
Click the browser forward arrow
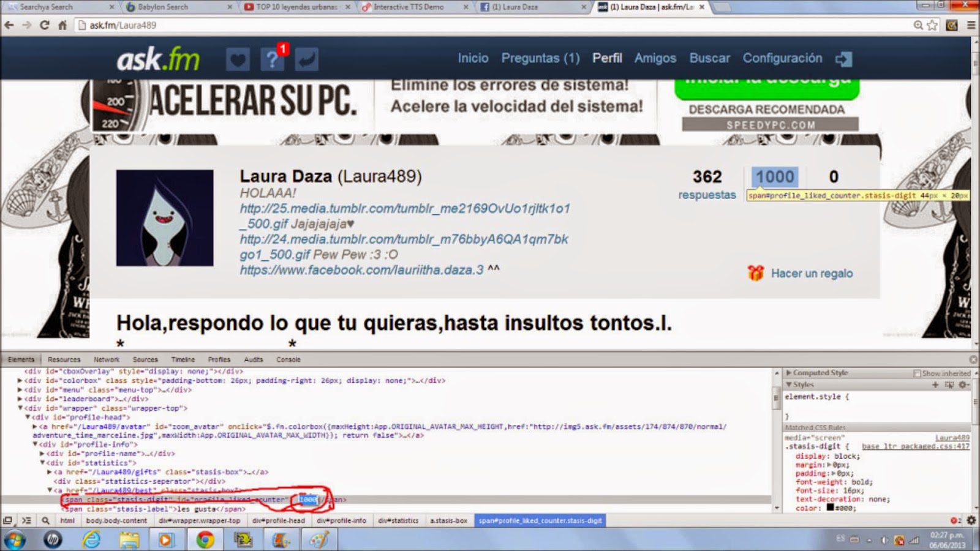click(27, 25)
